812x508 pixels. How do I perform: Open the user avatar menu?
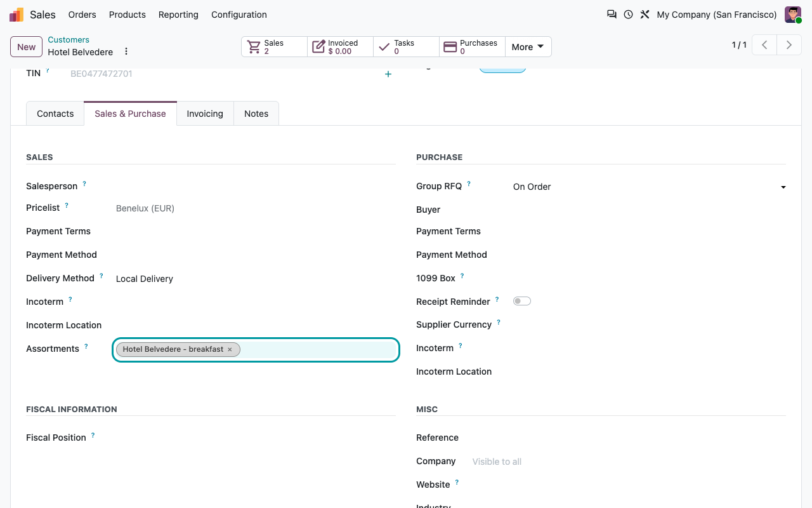[793, 15]
